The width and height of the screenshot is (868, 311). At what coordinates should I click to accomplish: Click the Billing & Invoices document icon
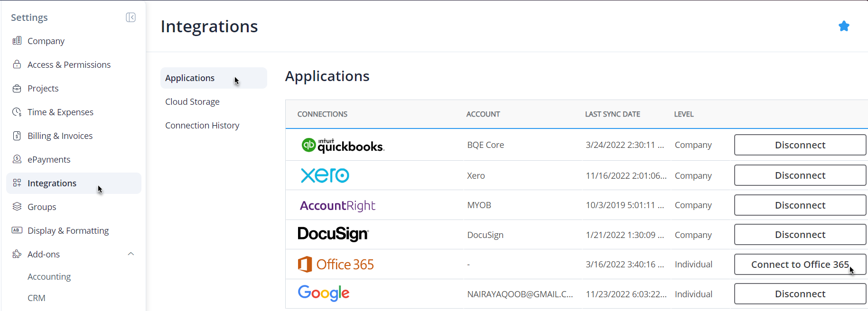coord(17,136)
